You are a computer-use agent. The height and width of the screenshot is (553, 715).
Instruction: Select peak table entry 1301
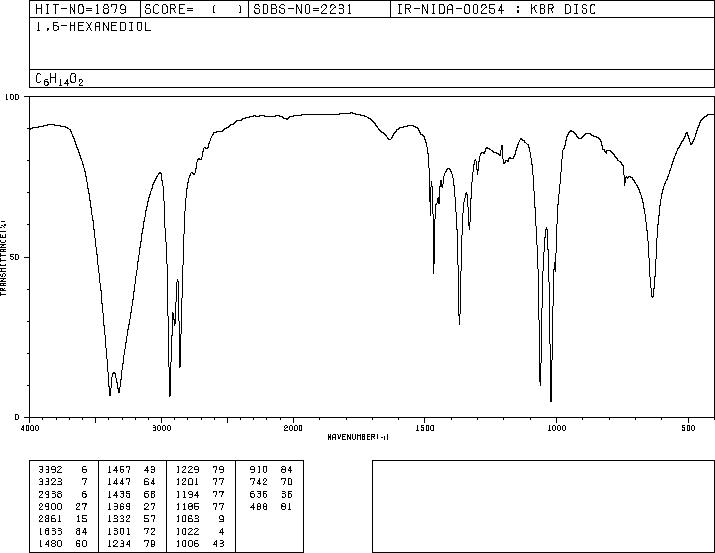[119, 531]
